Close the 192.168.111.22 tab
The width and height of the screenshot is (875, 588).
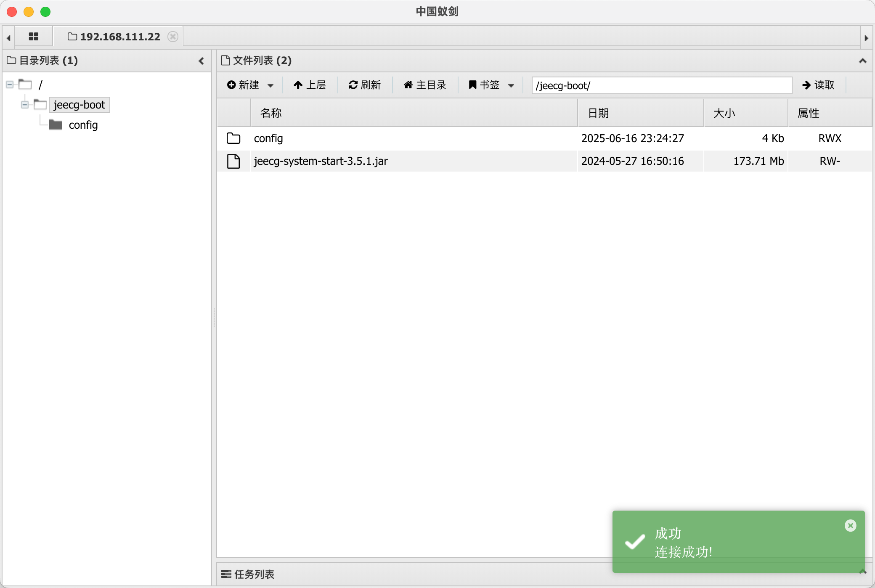pos(172,37)
